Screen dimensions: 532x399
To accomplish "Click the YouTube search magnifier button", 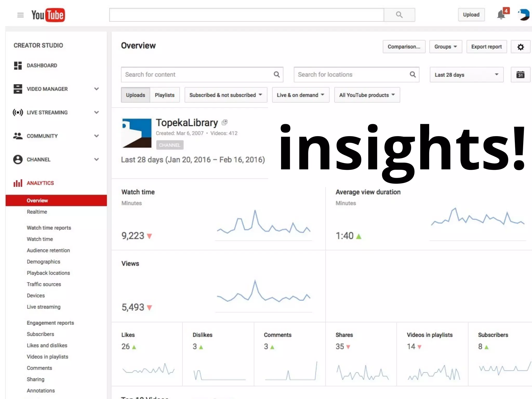I will coord(399,15).
